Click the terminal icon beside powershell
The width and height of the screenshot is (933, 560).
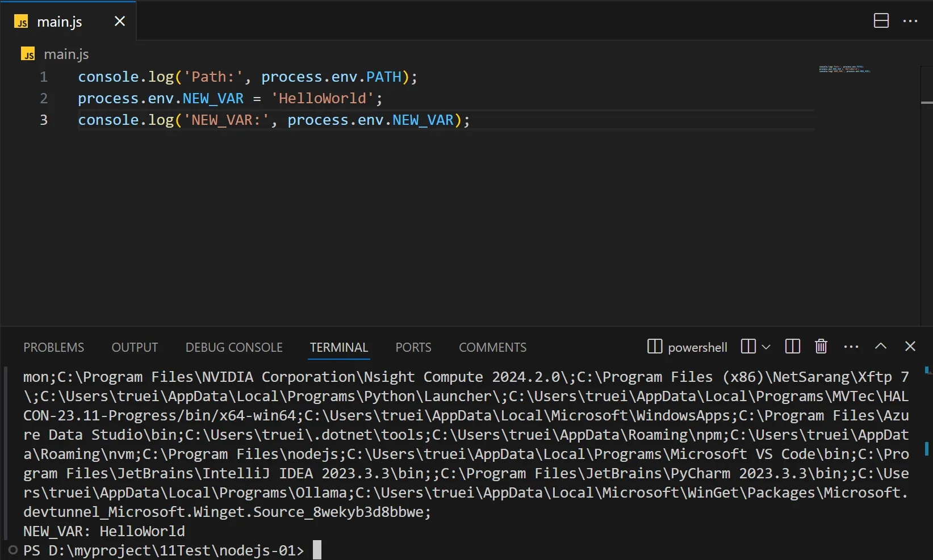[x=655, y=346]
